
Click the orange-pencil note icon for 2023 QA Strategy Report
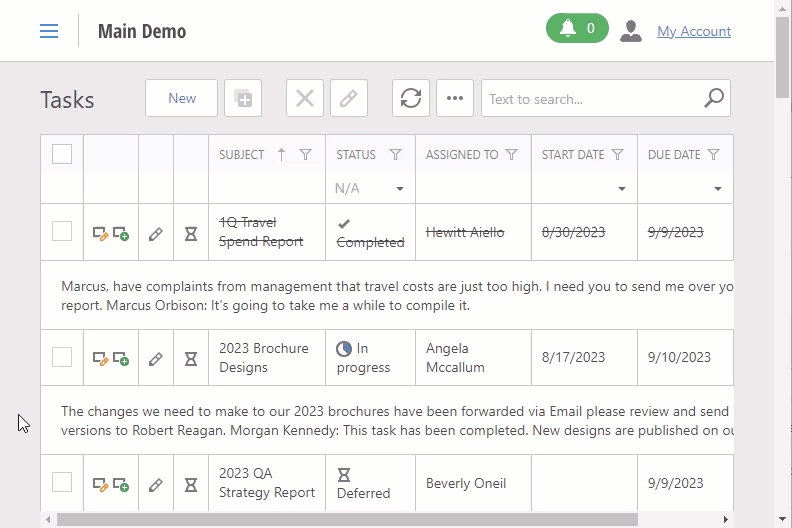click(100, 485)
